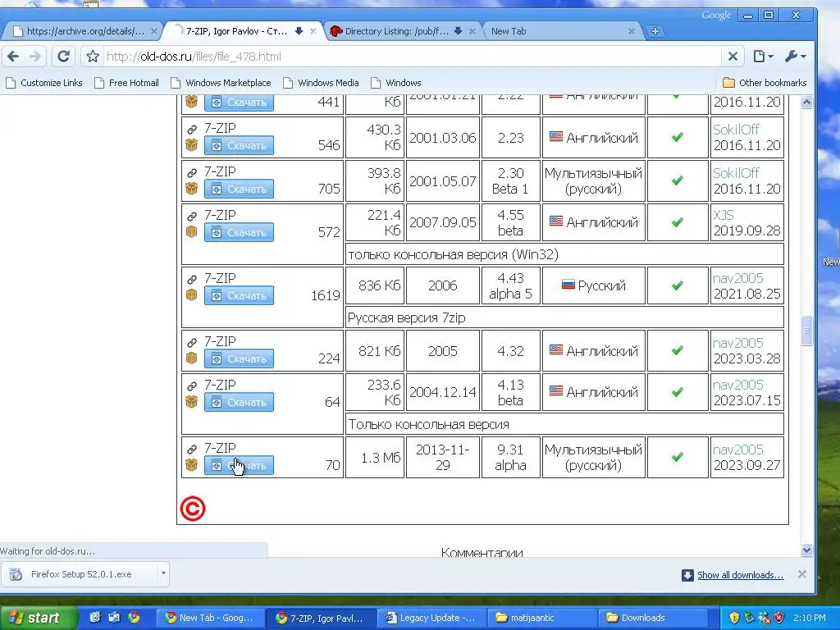Download 7-ZIP 4.32 via Скачать

239,358
